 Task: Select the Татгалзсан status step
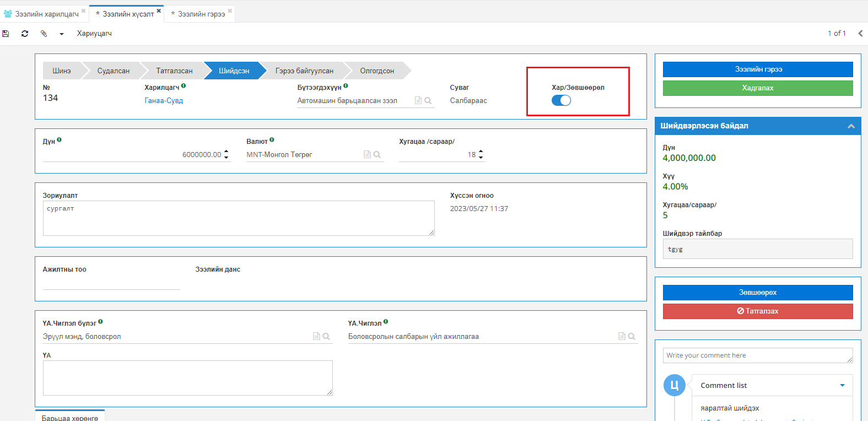(174, 71)
